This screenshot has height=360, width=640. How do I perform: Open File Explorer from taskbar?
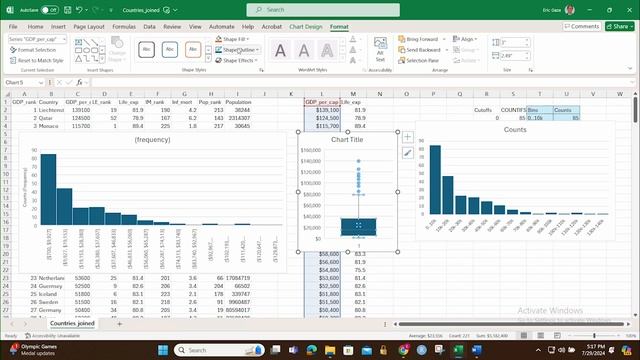click(330, 350)
